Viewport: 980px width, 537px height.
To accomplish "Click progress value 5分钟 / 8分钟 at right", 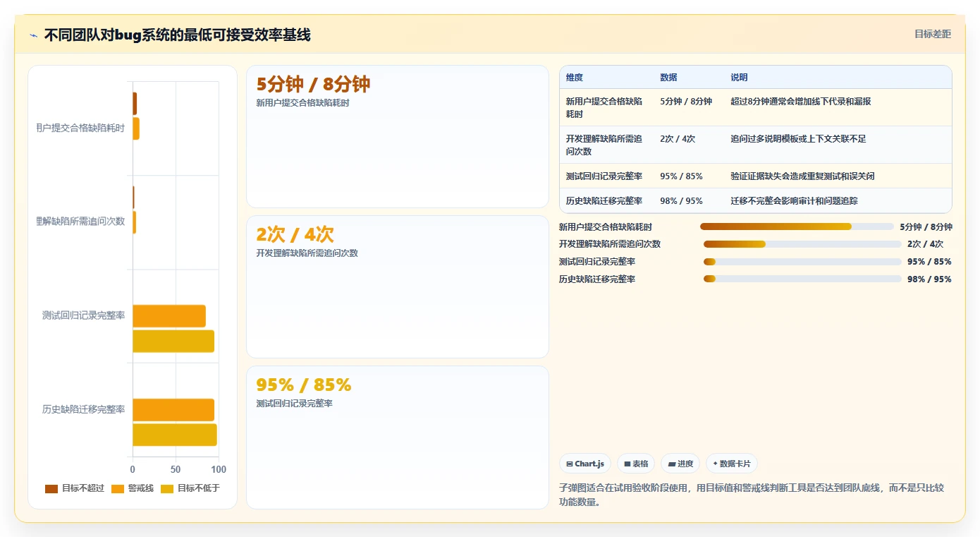I will tap(926, 227).
